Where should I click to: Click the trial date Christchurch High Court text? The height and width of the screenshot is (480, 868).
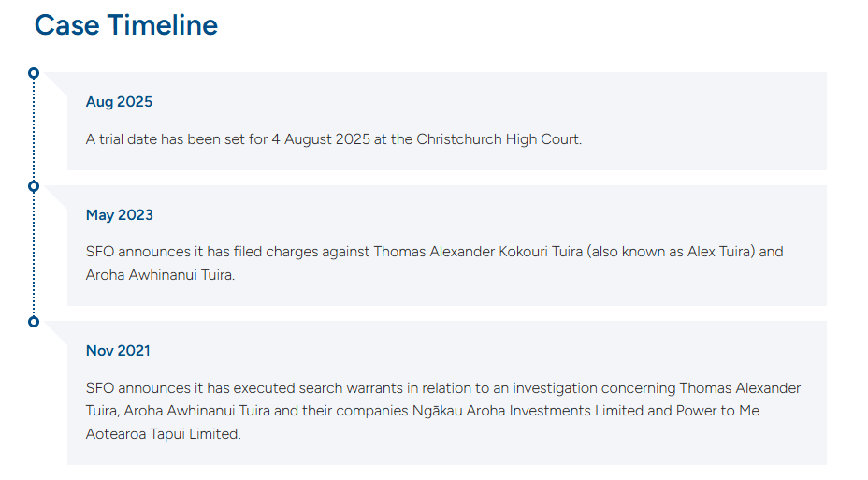[334, 139]
